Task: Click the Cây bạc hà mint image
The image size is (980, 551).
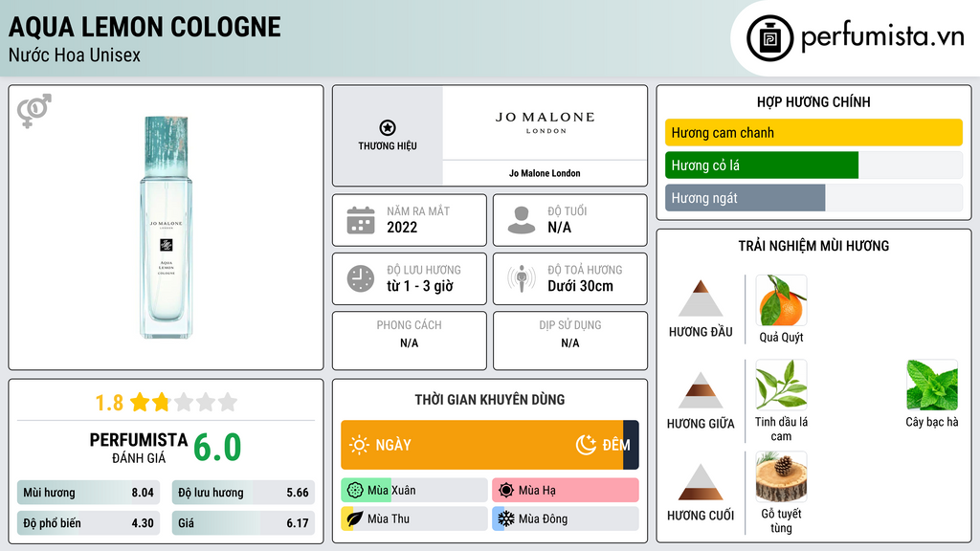Action: pos(931,386)
